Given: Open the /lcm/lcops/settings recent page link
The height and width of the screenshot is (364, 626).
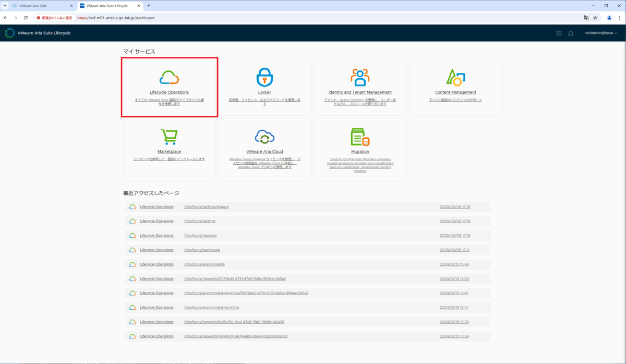Looking at the screenshot, I should click(x=200, y=221).
